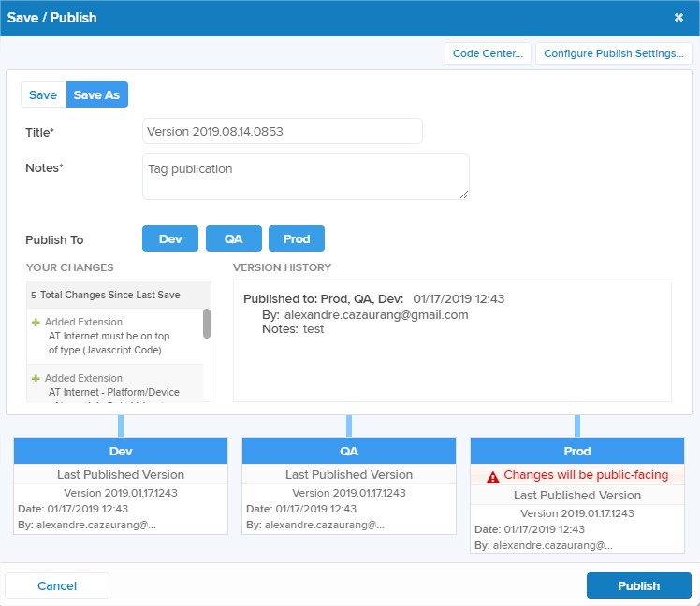
Task: Toggle the Dev publish target
Action: 170,239
